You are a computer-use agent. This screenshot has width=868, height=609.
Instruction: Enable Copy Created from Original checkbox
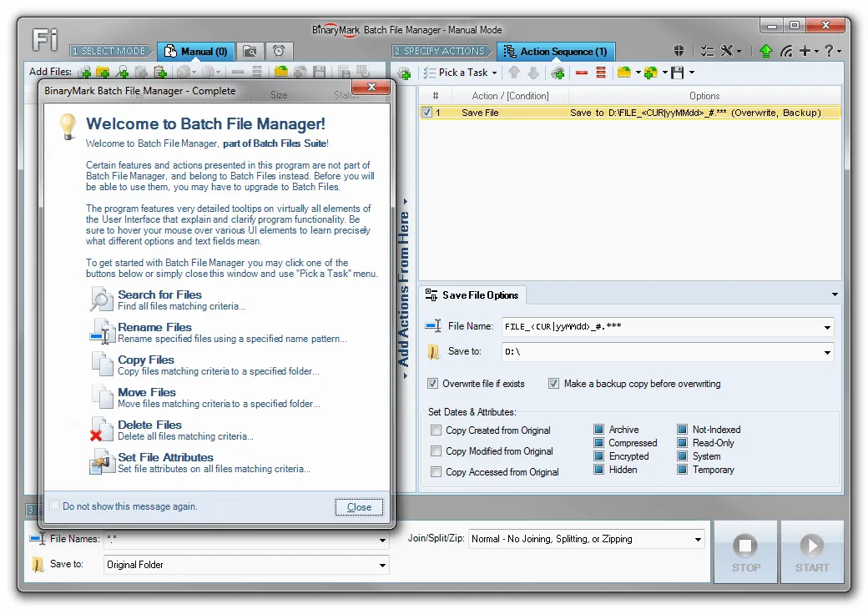coord(436,430)
